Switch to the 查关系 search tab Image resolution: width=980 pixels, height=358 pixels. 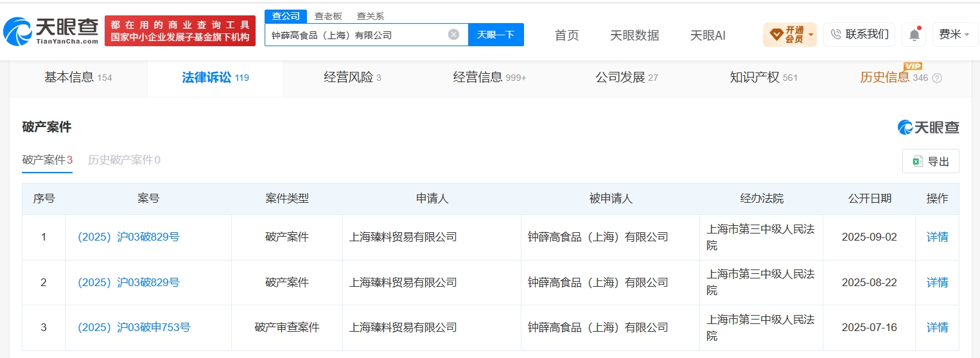tap(371, 16)
